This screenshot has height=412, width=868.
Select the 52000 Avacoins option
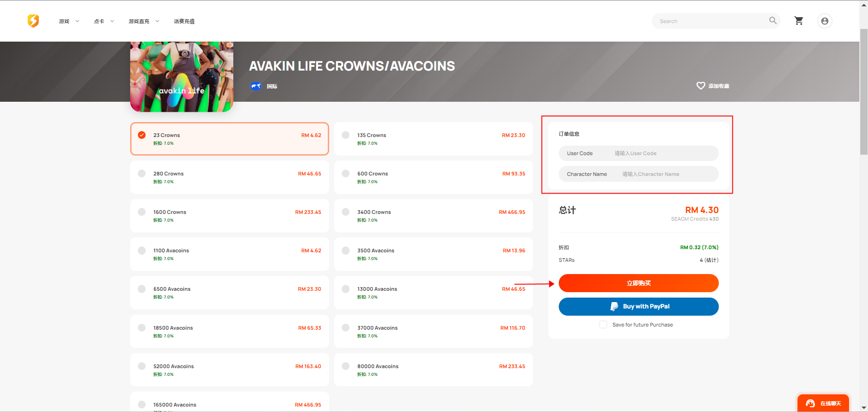tap(230, 370)
